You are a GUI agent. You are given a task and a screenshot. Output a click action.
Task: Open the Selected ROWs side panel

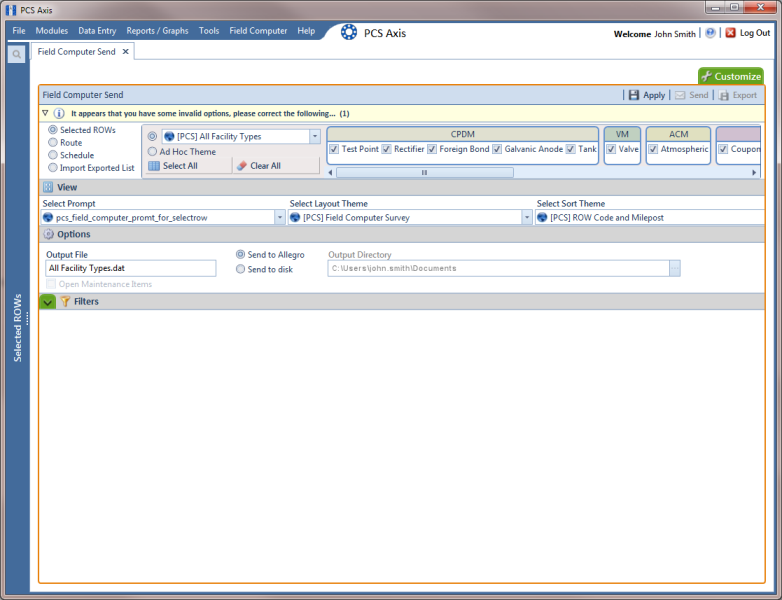[18, 327]
